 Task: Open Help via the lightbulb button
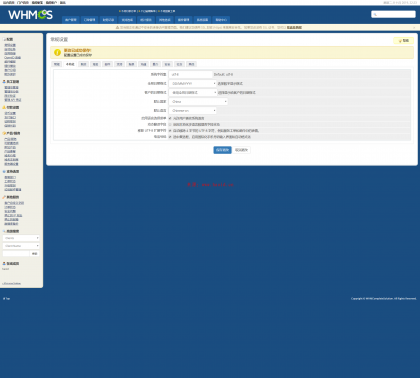[x=404, y=41]
